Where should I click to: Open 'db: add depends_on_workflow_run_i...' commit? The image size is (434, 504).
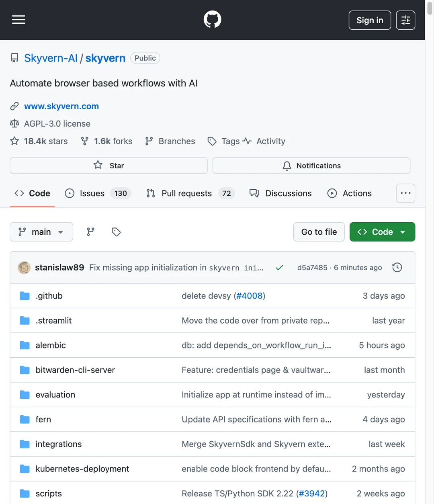click(x=256, y=345)
